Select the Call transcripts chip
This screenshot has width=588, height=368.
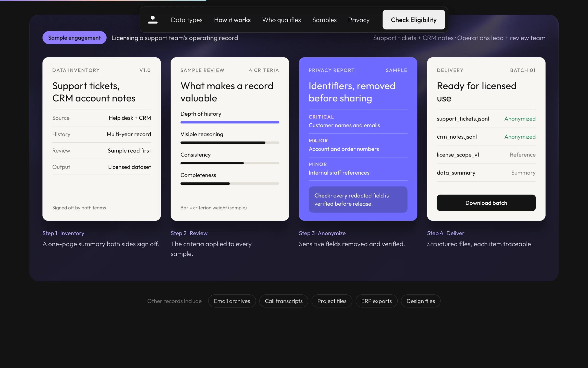point(284,301)
